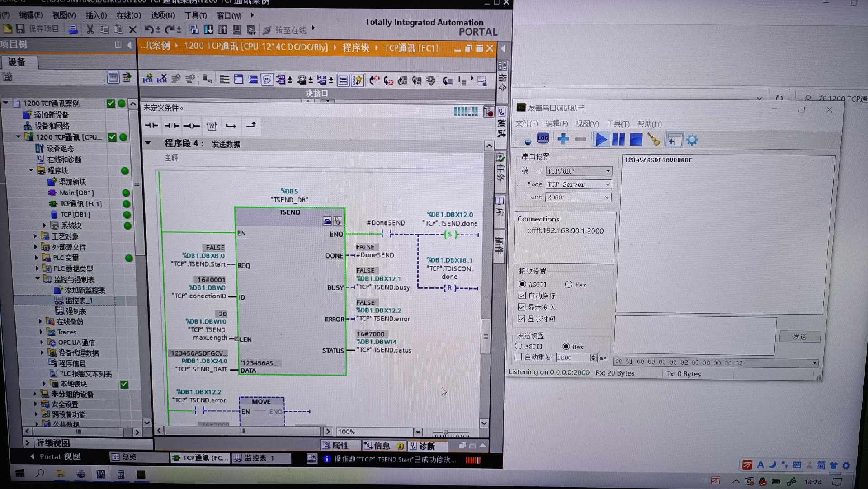Open the TCP/UDP port type dropdown
868x489 pixels.
(x=608, y=171)
